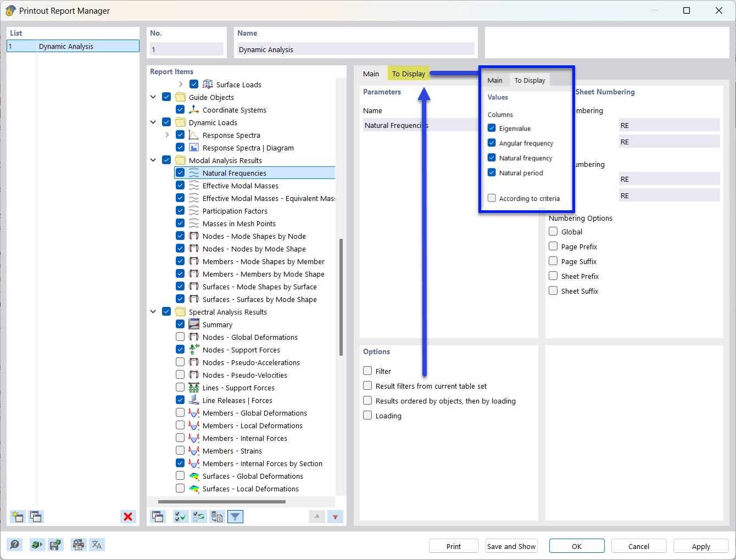Screen dimensions: 736x560
Task: Click the Surfaces - Global Deformations icon
Action: click(194, 475)
